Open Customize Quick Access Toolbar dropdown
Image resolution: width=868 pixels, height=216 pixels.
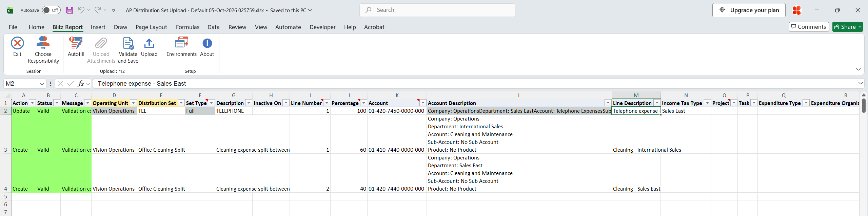coord(114,10)
